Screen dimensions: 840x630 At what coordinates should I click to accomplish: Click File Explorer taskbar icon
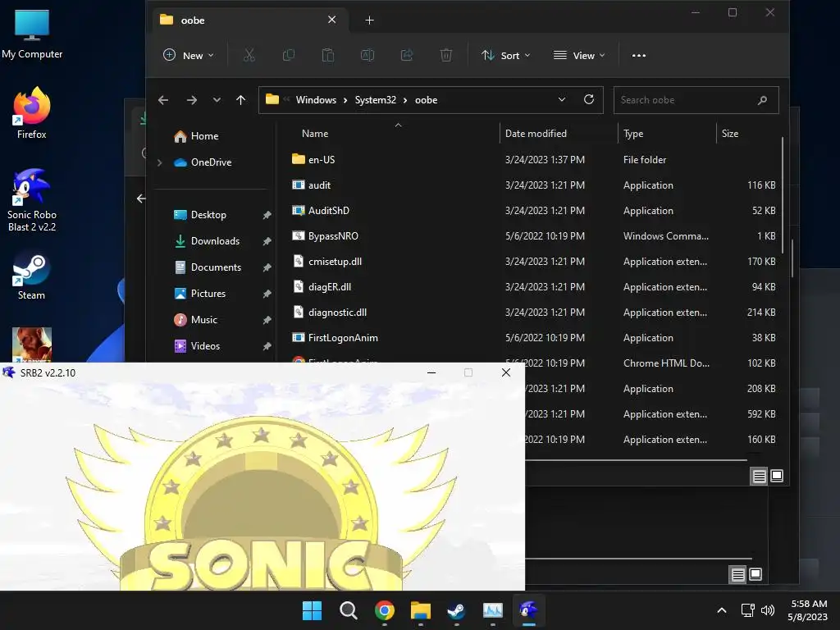(x=421, y=610)
